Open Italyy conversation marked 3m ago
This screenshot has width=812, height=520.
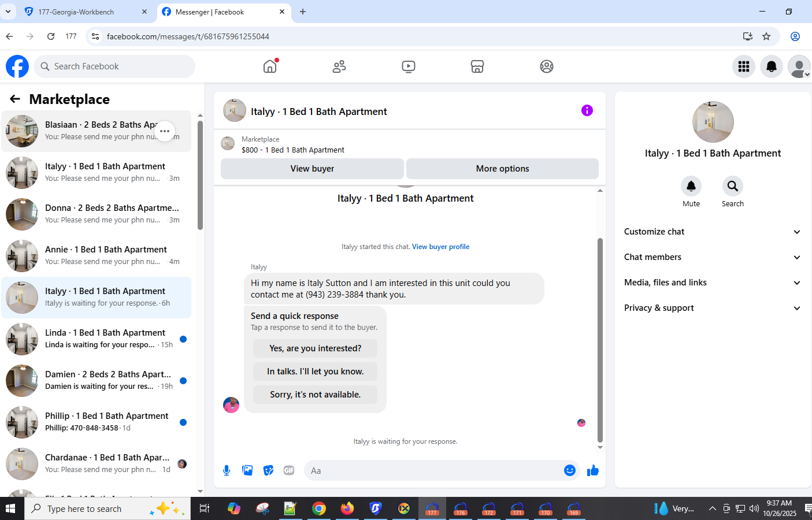coord(96,173)
